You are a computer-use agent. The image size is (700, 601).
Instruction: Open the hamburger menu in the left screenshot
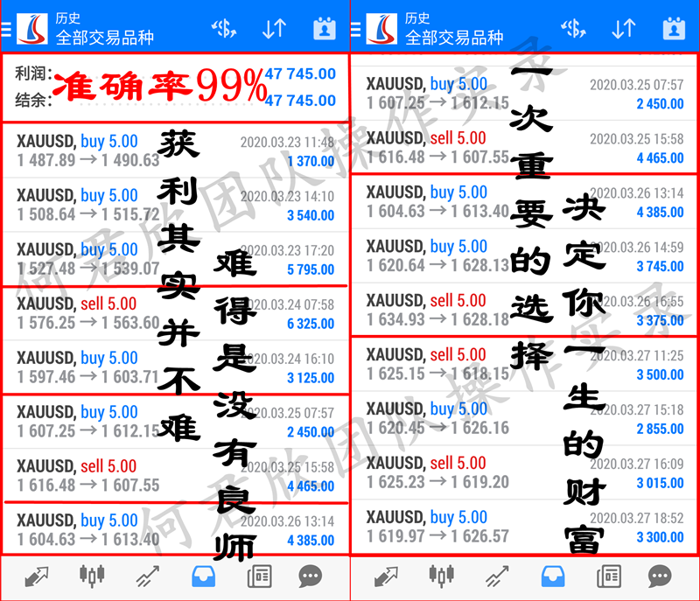pyautogui.click(x=6, y=30)
